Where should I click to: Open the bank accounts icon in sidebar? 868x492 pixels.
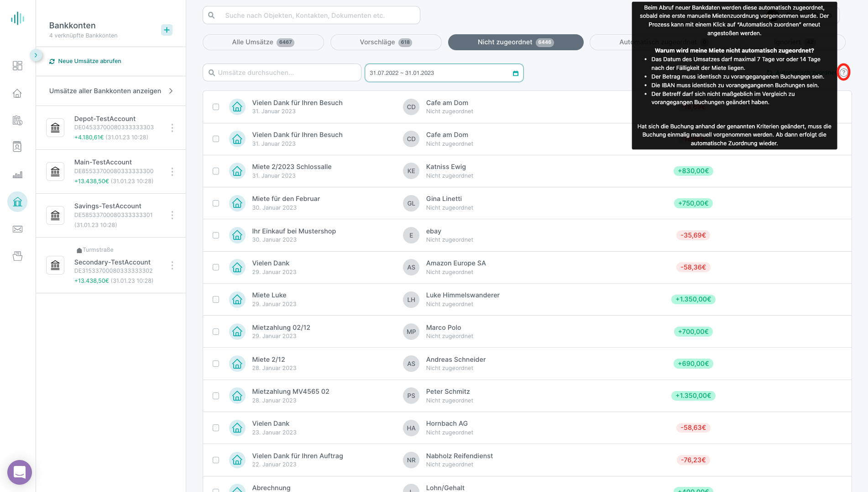[17, 202]
